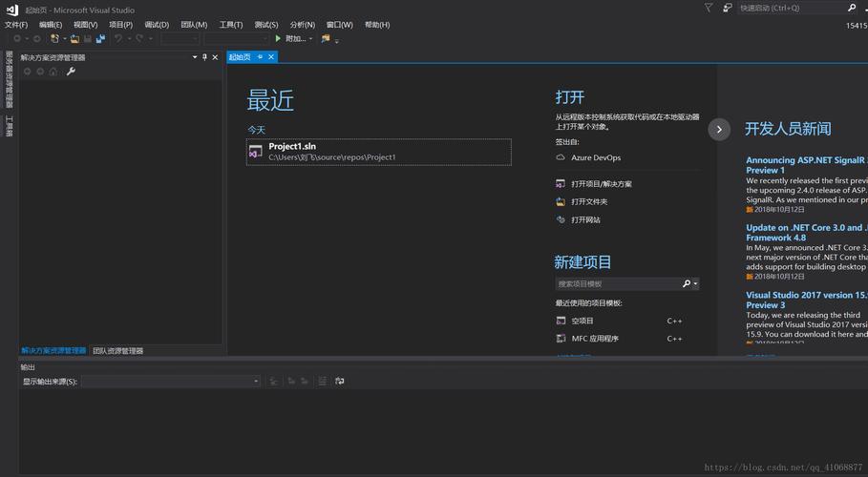
Task: Open the 视图(V) menu
Action: [x=85, y=25]
